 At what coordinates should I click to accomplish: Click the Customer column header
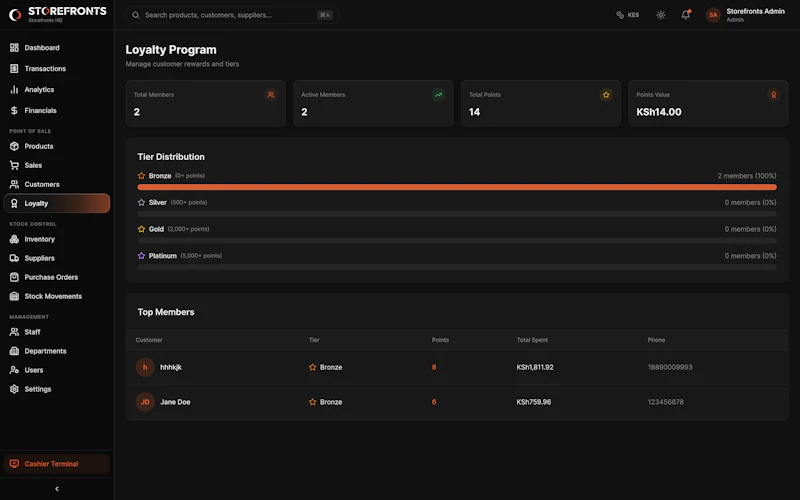point(149,340)
